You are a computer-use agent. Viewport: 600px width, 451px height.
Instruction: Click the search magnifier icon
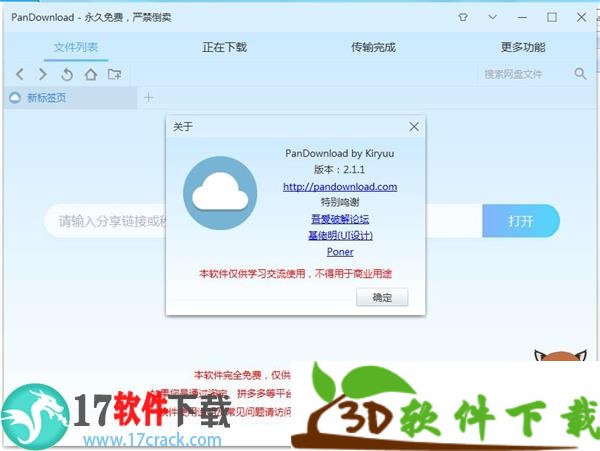click(x=580, y=73)
